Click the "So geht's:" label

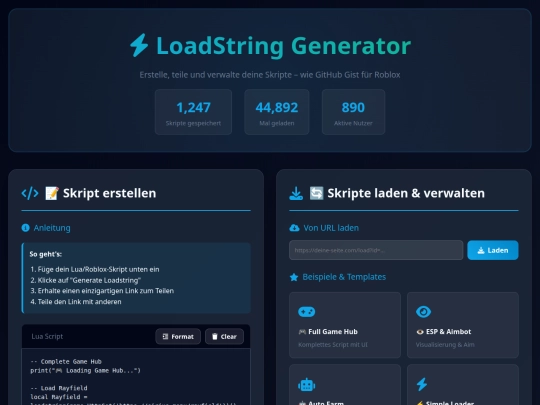coord(46,254)
